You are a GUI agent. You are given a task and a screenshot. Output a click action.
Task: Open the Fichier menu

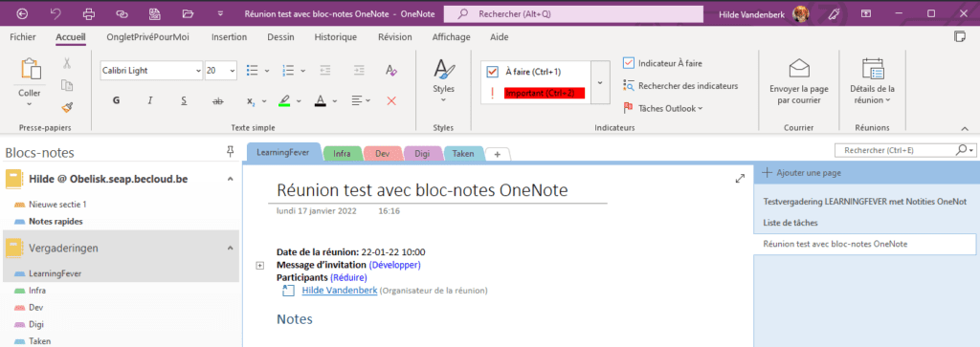[23, 37]
